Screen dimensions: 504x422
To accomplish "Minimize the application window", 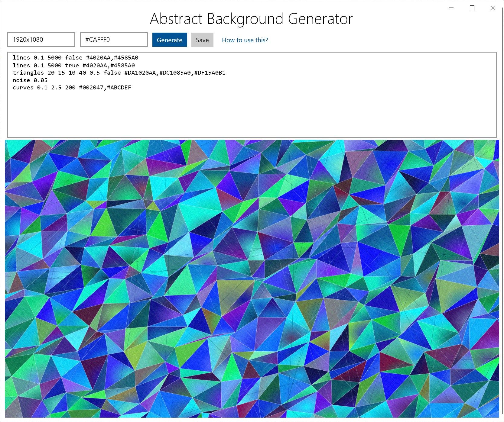I will tap(451, 8).
